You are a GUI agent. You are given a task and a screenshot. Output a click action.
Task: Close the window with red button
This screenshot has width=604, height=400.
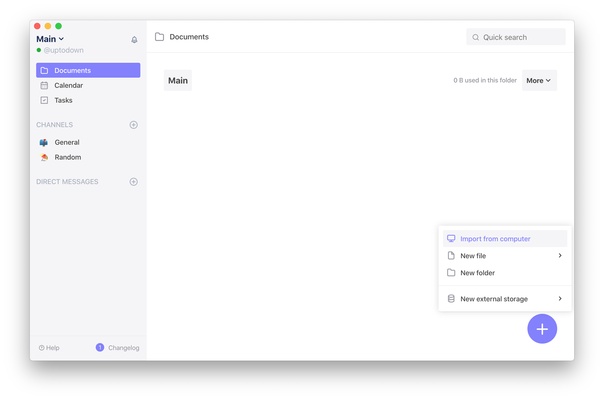tap(37, 26)
